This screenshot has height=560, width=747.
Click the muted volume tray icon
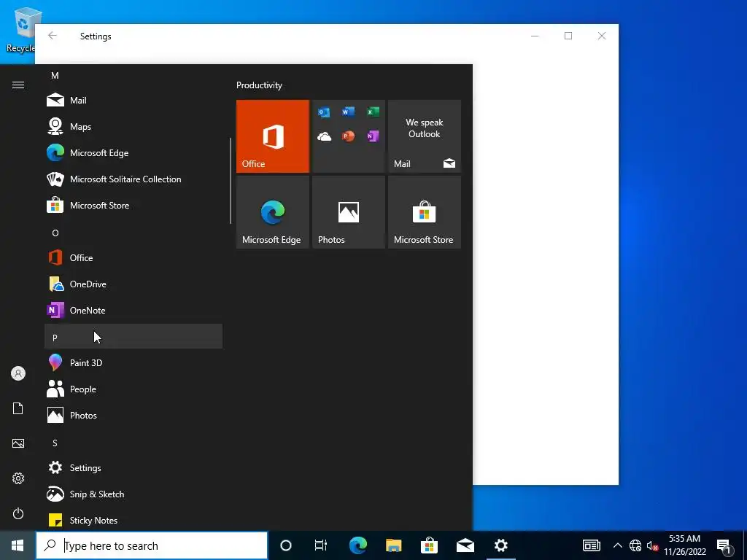coord(652,545)
